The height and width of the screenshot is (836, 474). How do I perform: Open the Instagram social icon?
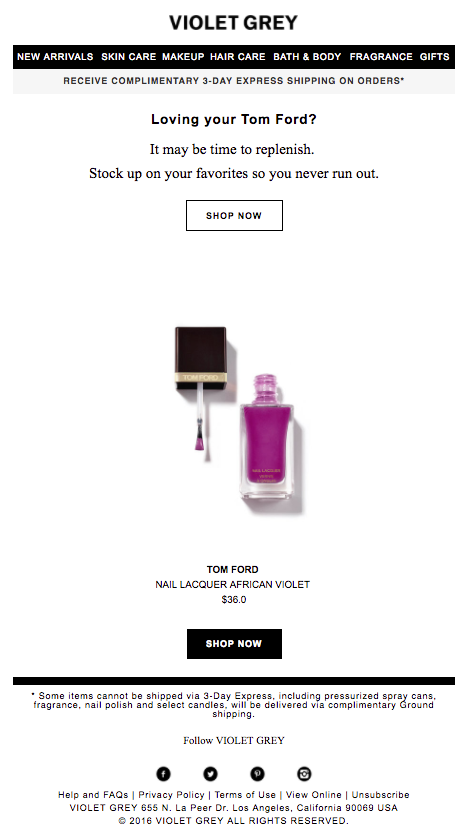point(304,774)
